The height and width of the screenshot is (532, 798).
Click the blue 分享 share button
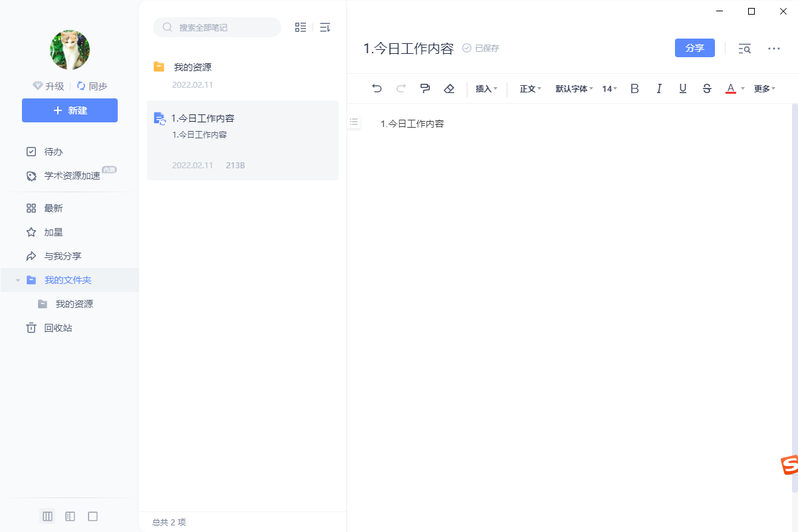pyautogui.click(x=694, y=48)
